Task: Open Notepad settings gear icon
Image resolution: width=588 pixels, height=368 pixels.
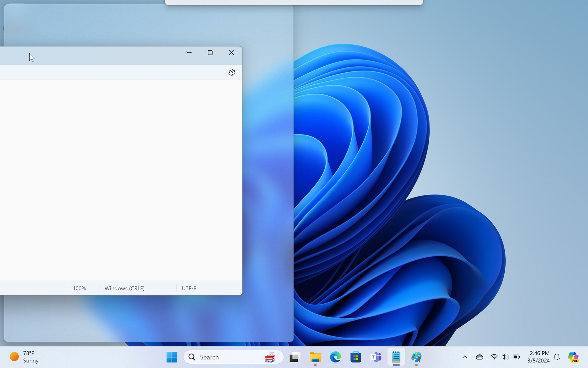Action: tap(232, 72)
